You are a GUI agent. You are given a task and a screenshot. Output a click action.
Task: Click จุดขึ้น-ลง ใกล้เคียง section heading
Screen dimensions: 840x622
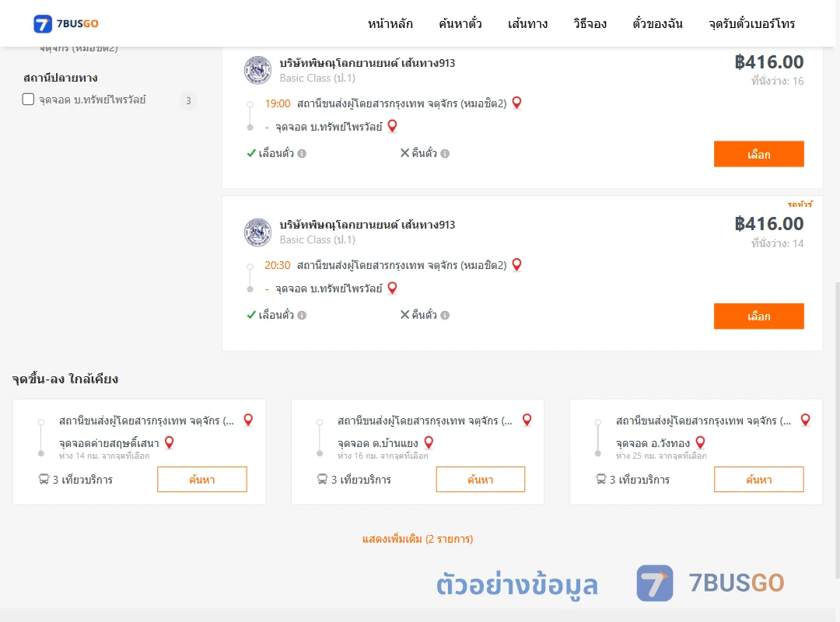(65, 379)
